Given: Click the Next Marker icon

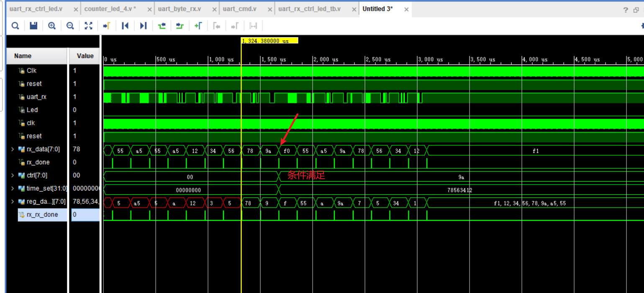Looking at the screenshot, I should coord(235,26).
